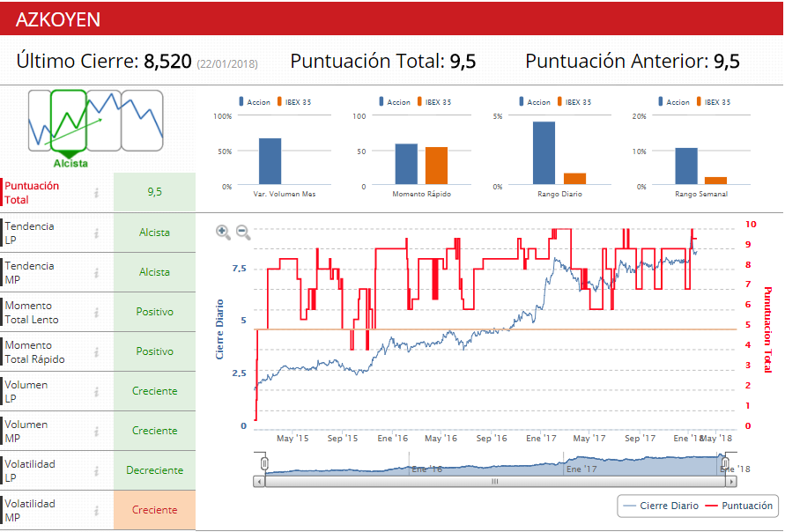Toggle Cierre Diario series in legend
This screenshot has height=532, width=785.
tap(661, 506)
